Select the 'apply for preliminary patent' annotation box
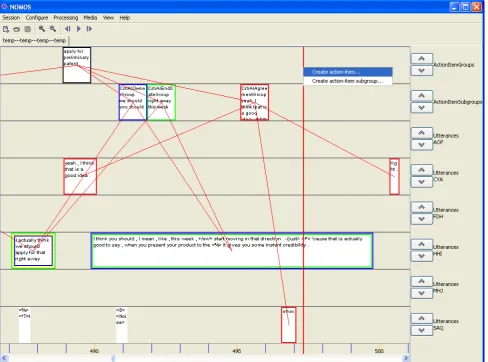488x362 pixels. pyautogui.click(x=77, y=65)
